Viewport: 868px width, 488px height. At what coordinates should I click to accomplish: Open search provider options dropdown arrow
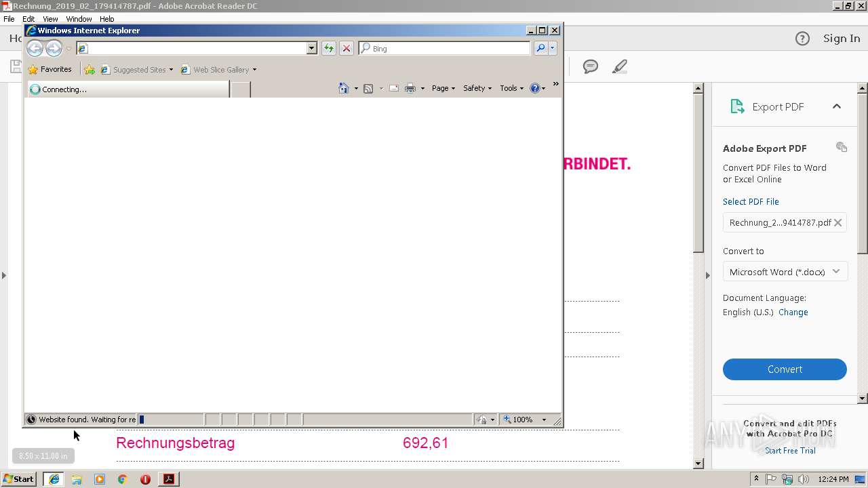click(553, 48)
